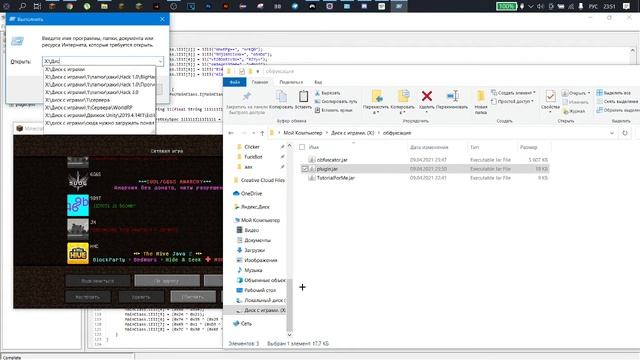Click the red Delete (Удалить) icon in Explorer ribbon
The image size is (640, 360).
coord(427,96)
